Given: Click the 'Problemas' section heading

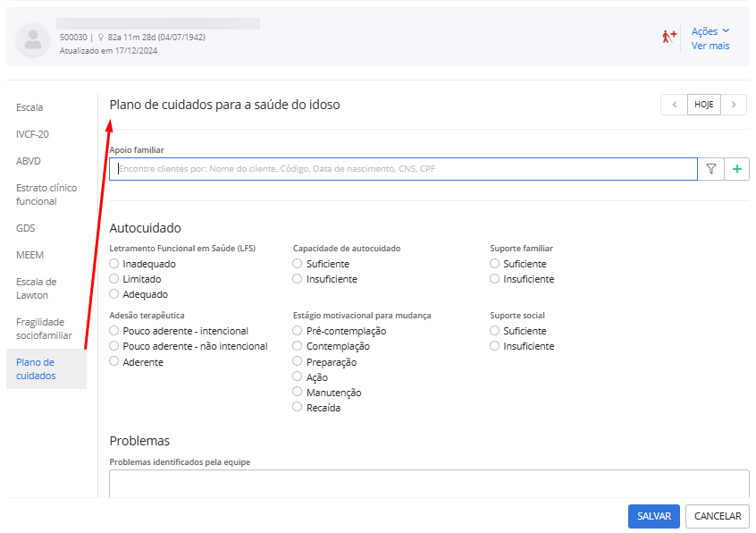Looking at the screenshot, I should [139, 441].
